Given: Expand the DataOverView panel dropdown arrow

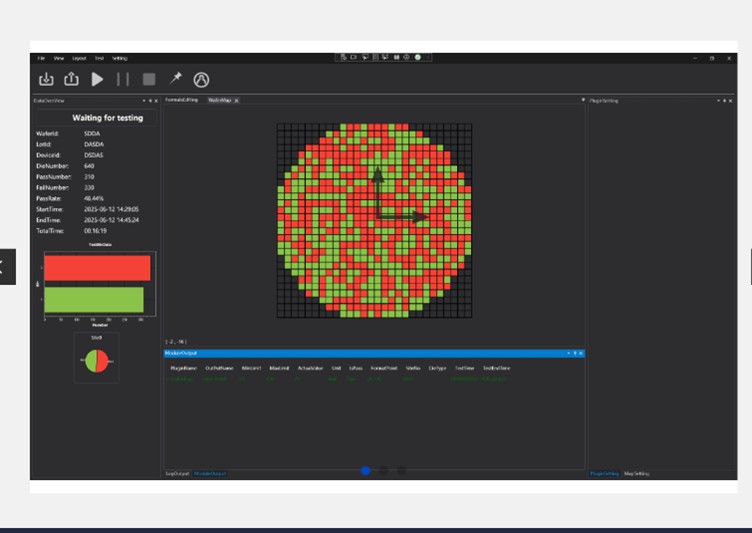Looking at the screenshot, I should point(144,101).
